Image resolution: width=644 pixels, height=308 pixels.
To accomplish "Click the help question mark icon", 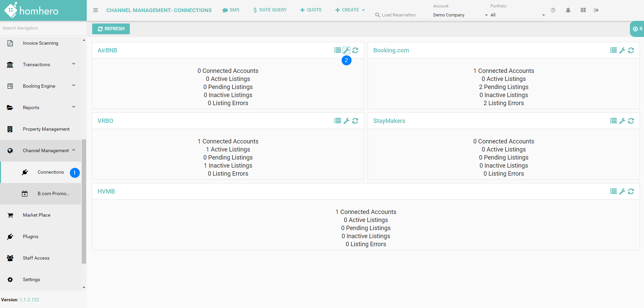I will point(553,10).
